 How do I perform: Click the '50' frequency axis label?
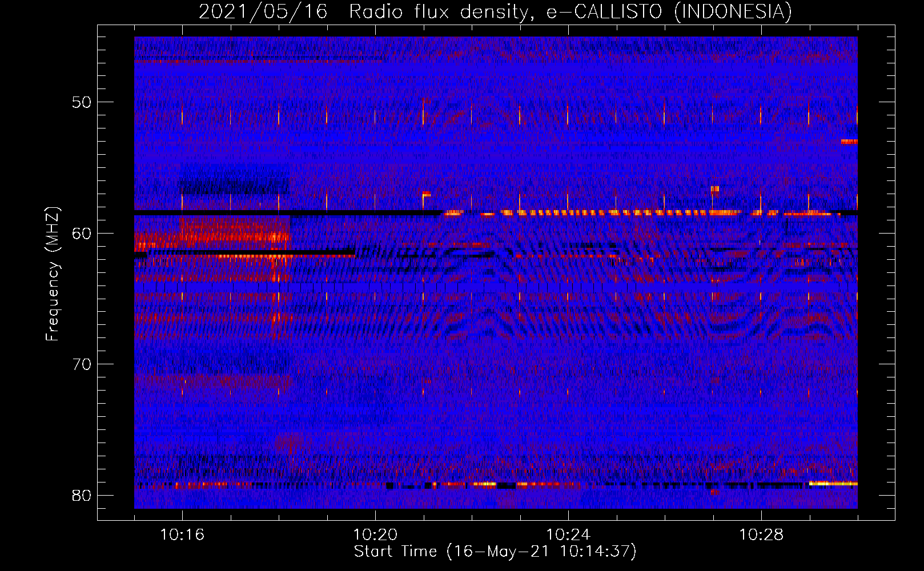[x=82, y=103]
